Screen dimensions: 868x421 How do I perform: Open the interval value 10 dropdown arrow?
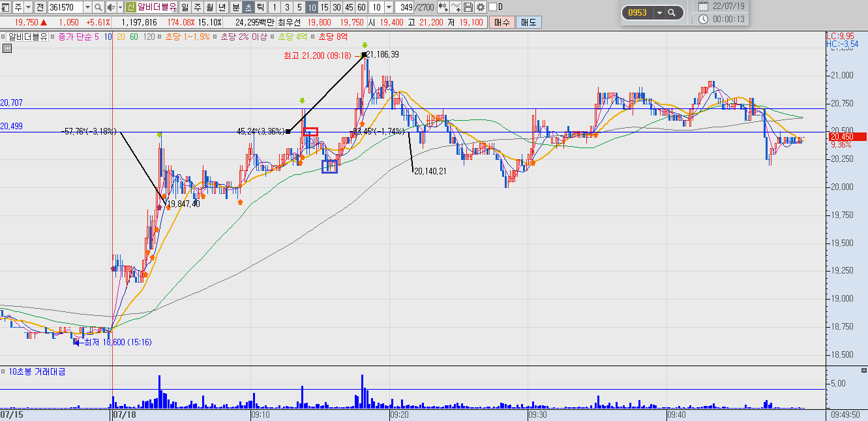click(x=389, y=7)
